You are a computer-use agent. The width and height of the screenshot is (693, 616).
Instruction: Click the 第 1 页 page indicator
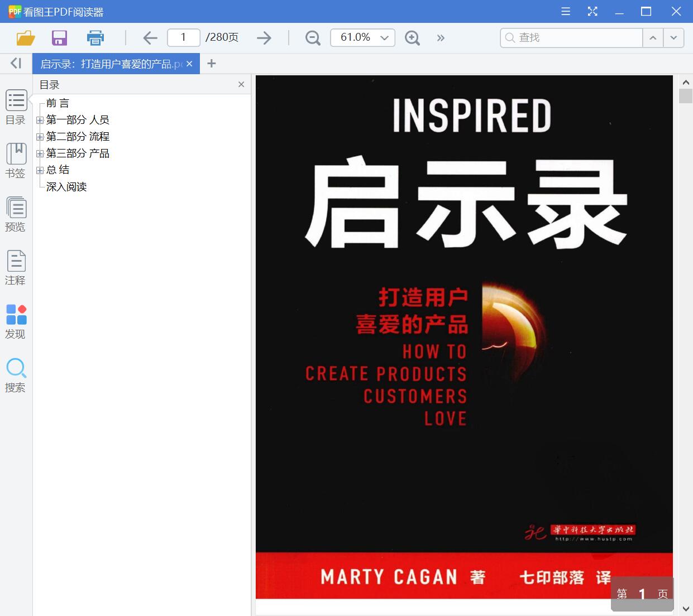tap(642, 594)
